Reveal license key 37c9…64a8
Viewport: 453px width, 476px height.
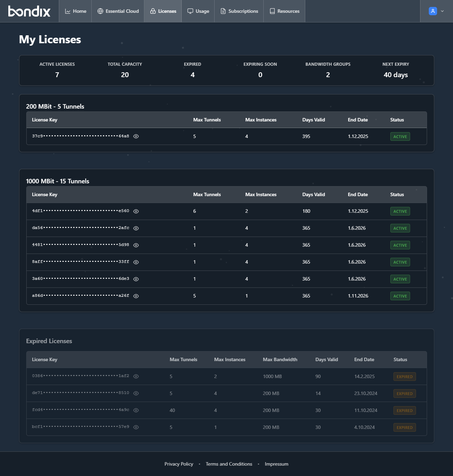click(136, 136)
